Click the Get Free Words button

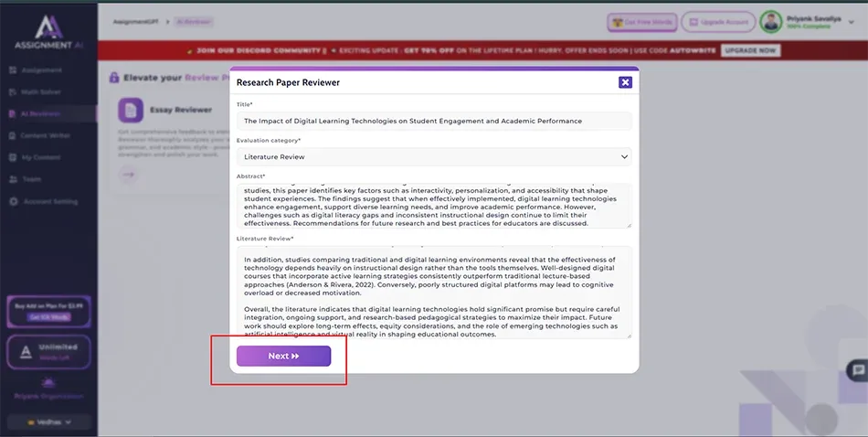tap(642, 22)
